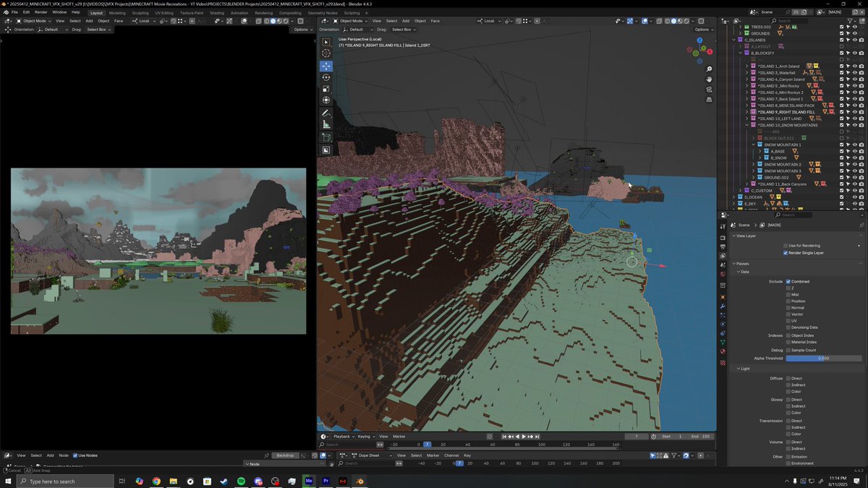Play the animation in timeline

click(524, 437)
